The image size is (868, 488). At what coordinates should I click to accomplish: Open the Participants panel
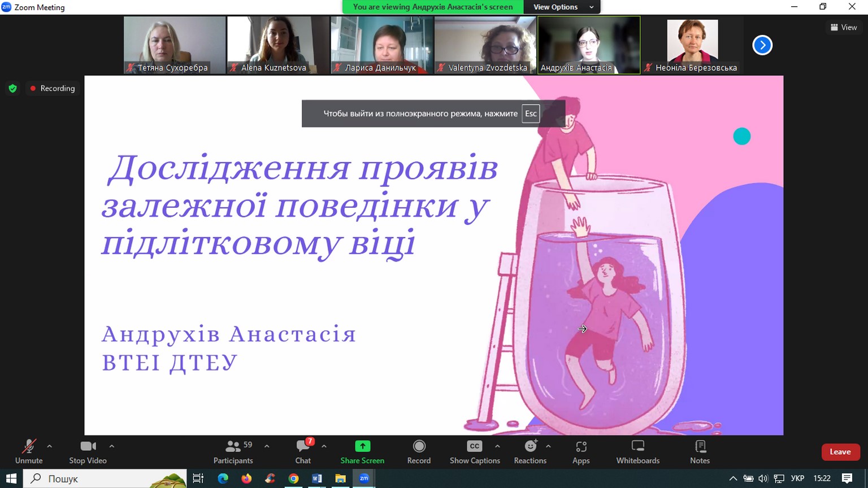[x=233, y=451]
